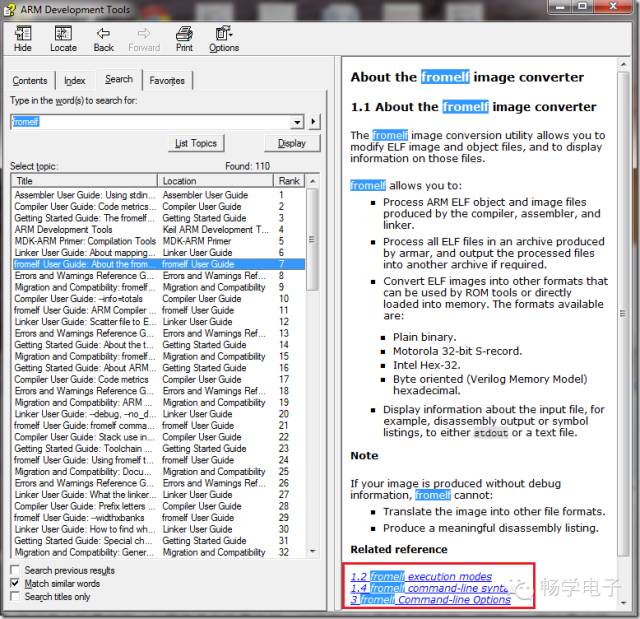Screen dimensions: 640x619
Task: Open the search history dropdown arrow
Action: tap(298, 122)
